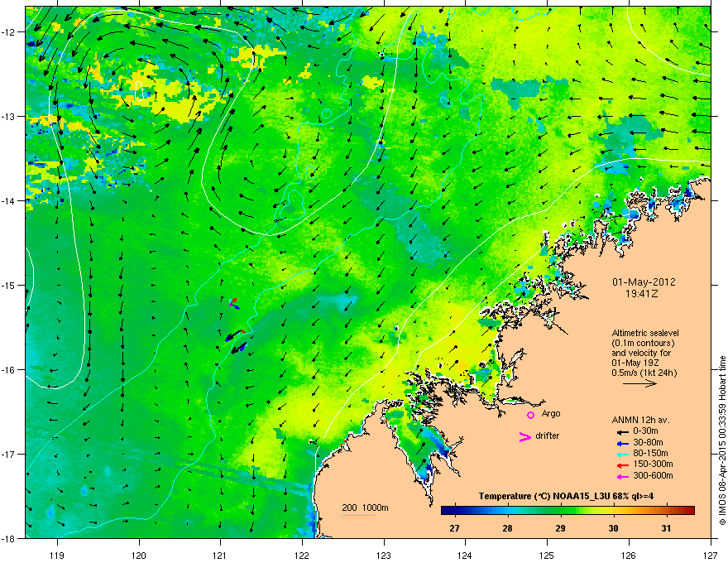The height and width of the screenshot is (563, 728).
Task: Click the 'Argo' legend label
Action: [551, 413]
